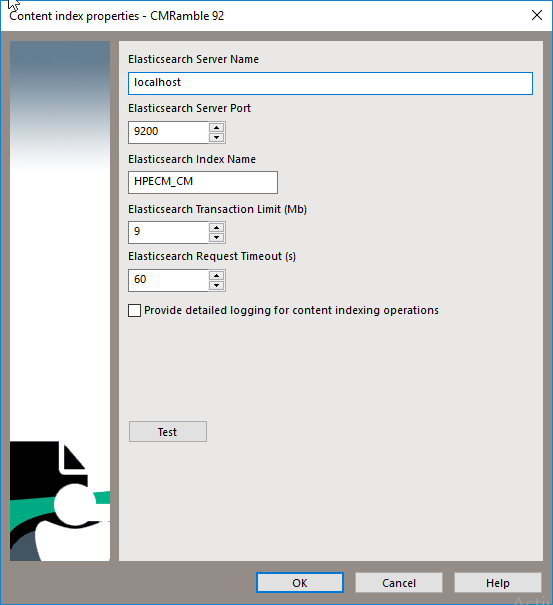This screenshot has width=553, height=605.
Task: Click the Elasticsearch Transaction Limit (Mb) label
Action: click(217, 209)
